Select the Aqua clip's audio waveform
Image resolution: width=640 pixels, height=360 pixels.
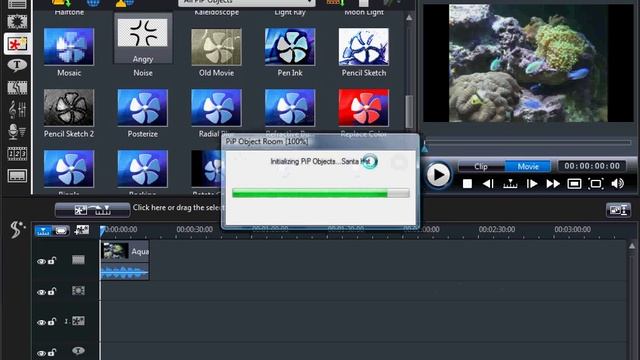[x=124, y=271]
